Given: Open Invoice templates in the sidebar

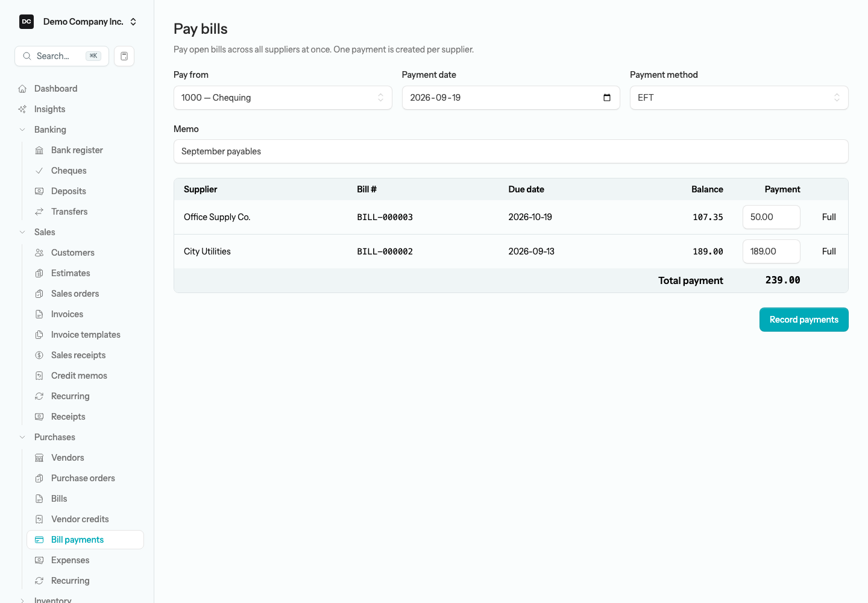Looking at the screenshot, I should [85, 335].
